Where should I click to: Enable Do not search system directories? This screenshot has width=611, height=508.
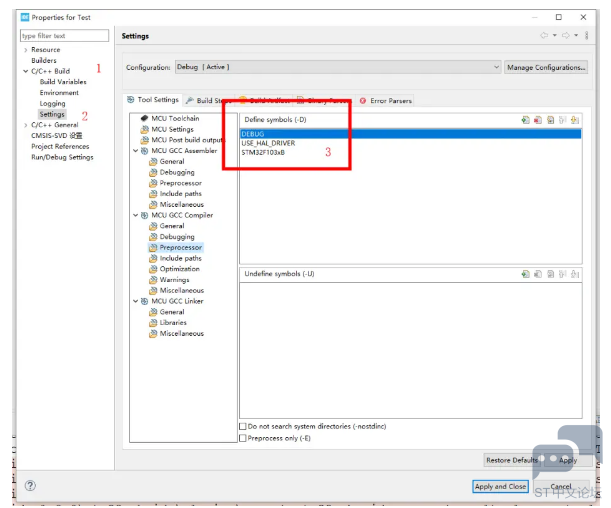tap(243, 426)
